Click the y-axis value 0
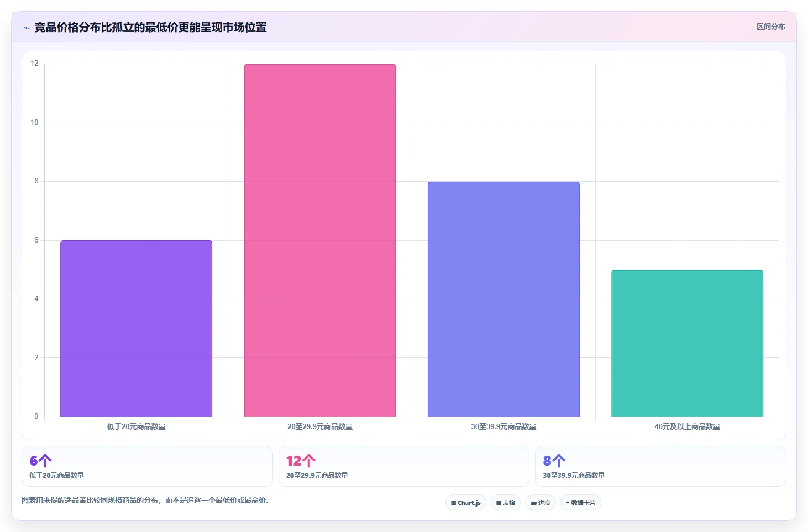The width and height of the screenshot is (808, 532). click(36, 417)
